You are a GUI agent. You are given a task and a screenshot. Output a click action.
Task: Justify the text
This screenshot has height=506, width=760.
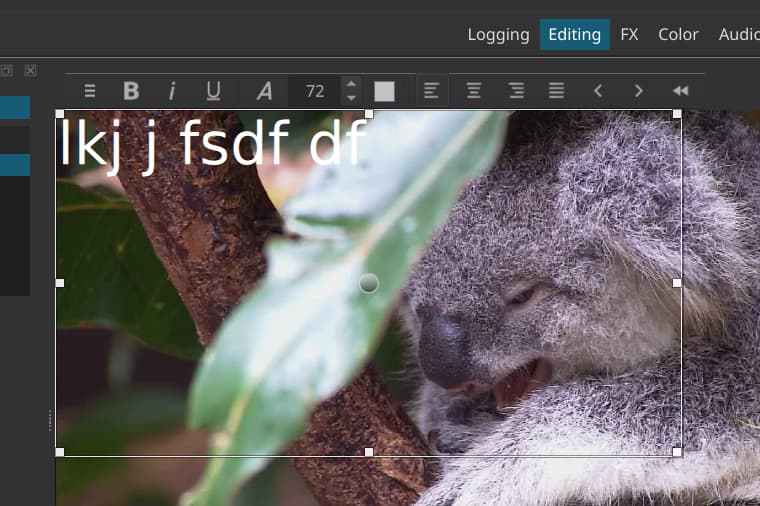(x=557, y=91)
